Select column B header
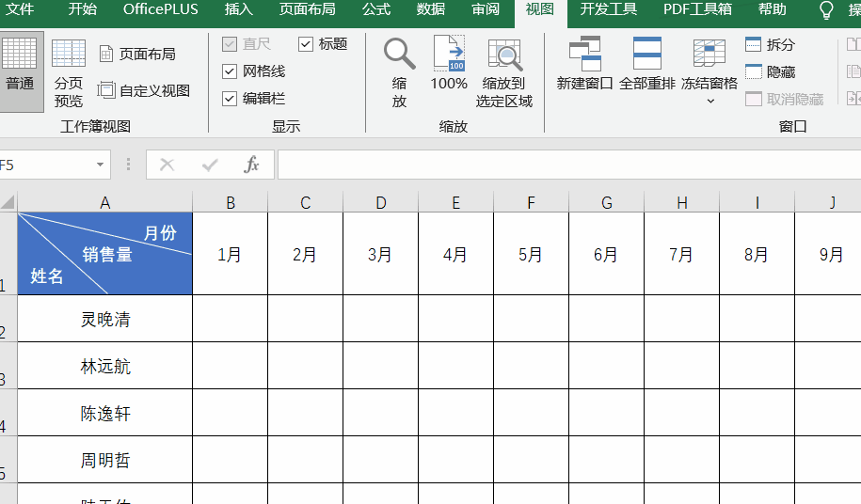The image size is (861, 504). tap(231, 203)
